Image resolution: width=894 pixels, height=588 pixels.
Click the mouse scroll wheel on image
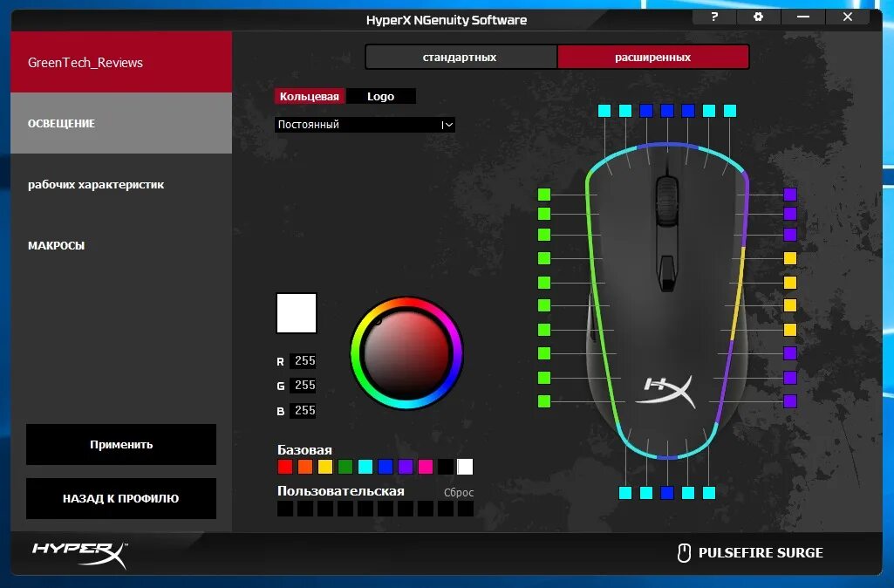[667, 201]
